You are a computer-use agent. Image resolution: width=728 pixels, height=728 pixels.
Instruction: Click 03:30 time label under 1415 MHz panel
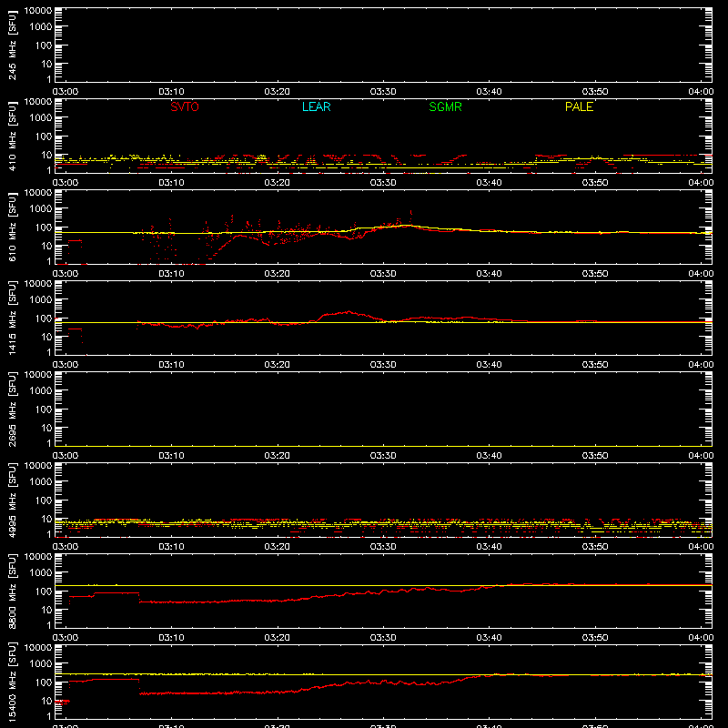click(383, 365)
